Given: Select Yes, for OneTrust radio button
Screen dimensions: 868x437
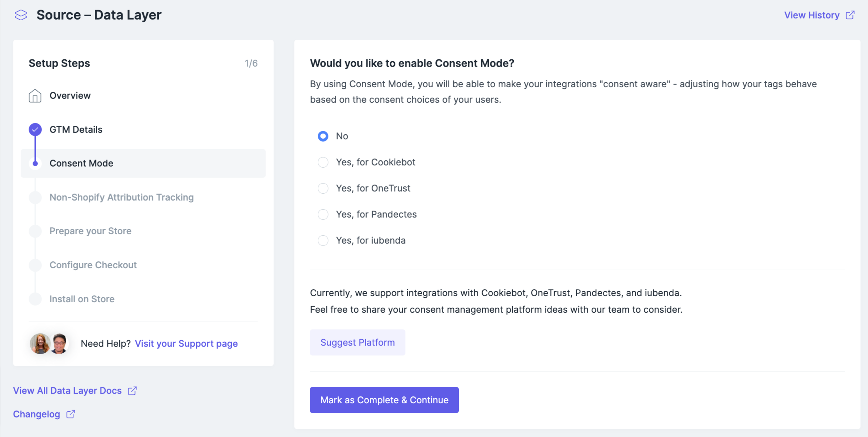Looking at the screenshot, I should pyautogui.click(x=323, y=188).
